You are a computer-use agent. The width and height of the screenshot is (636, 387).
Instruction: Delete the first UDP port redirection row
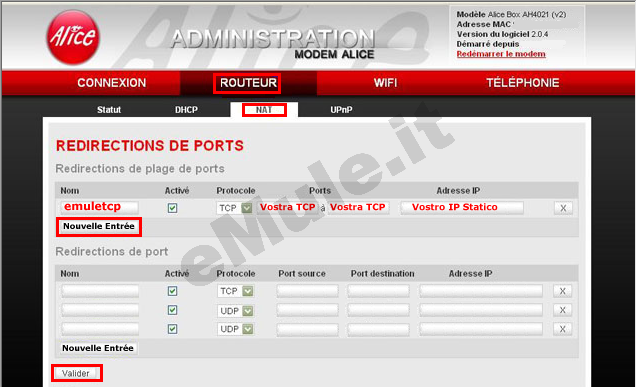point(563,310)
